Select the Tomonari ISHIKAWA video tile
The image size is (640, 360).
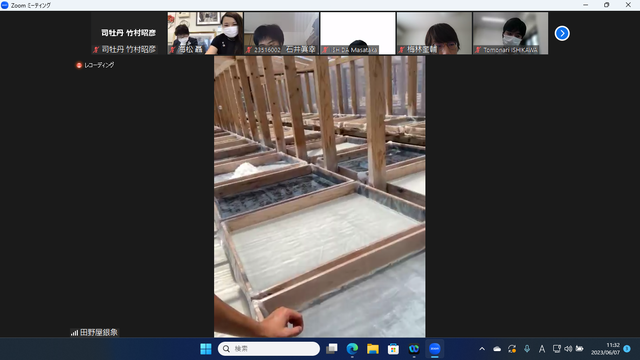(511, 33)
